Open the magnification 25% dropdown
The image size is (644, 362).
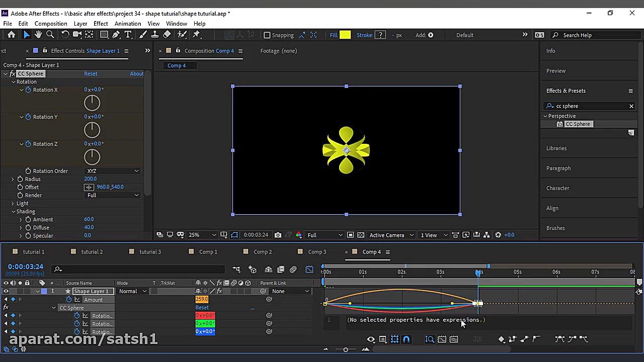[202, 235]
